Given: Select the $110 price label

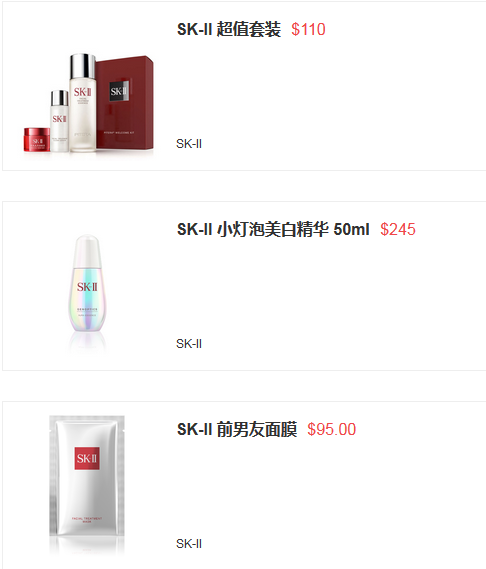Looking at the screenshot, I should pos(308,29).
